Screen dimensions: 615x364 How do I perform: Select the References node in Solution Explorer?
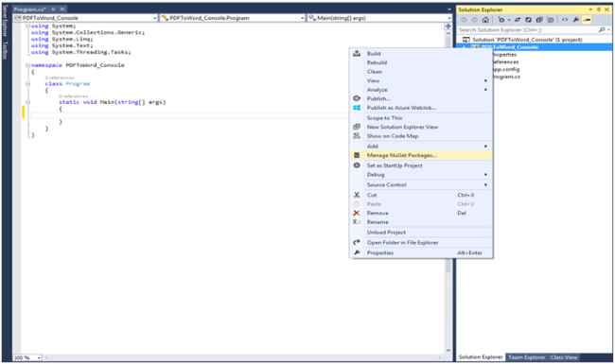coord(505,61)
